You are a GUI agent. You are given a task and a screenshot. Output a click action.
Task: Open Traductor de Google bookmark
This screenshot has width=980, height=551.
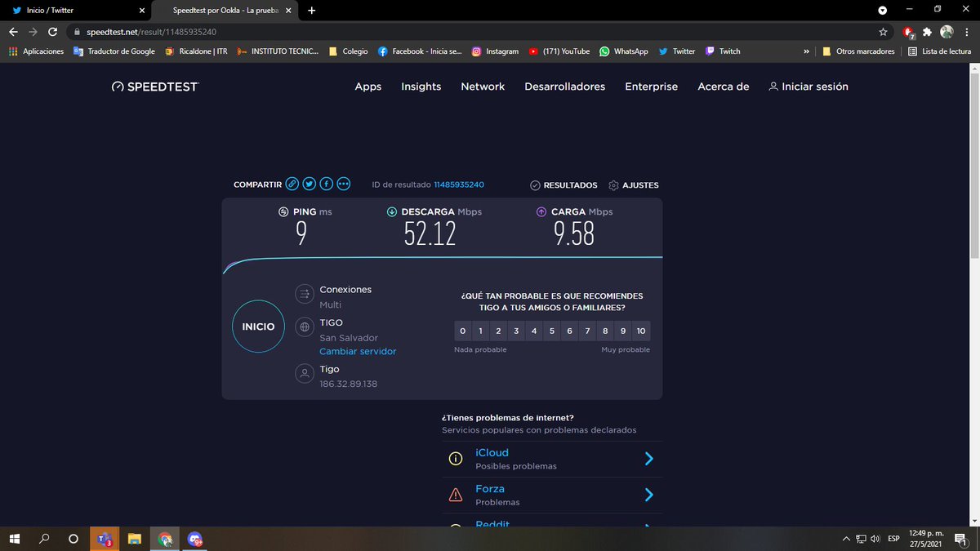coord(114,51)
